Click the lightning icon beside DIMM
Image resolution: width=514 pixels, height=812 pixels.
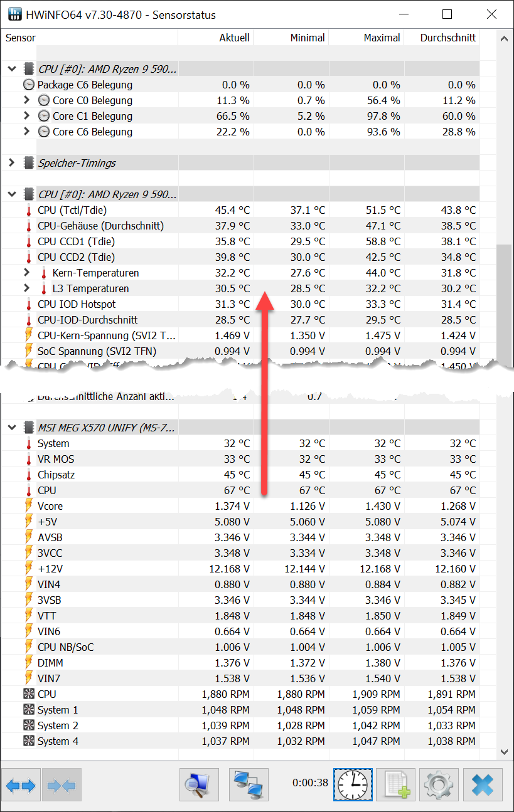(29, 663)
